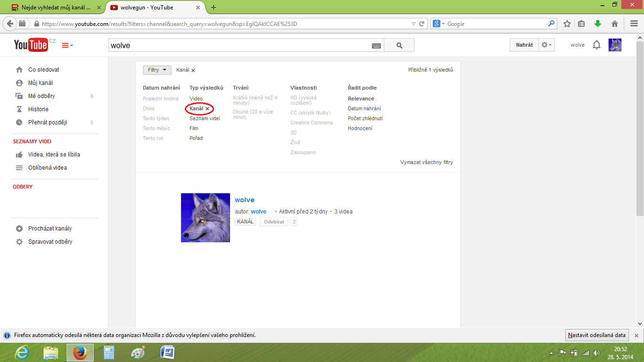This screenshot has height=362, width=644.
Task: Open Oblíbená videa playlist
Action: (x=48, y=168)
